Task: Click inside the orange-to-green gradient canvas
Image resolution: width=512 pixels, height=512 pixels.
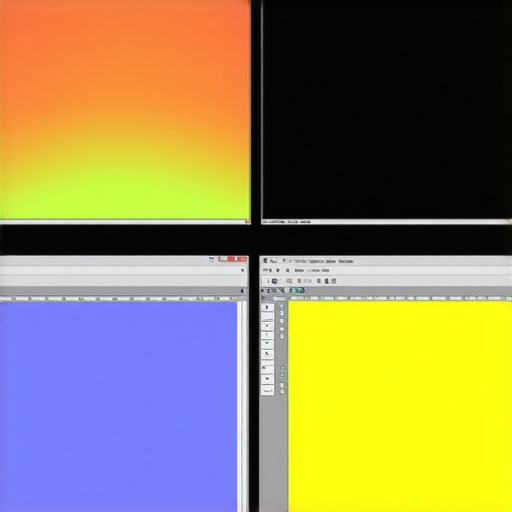Action: point(125,109)
